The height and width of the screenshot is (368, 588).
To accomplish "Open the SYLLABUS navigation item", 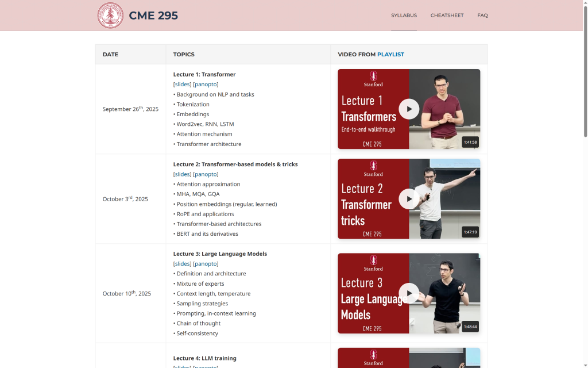I will 404,16.
